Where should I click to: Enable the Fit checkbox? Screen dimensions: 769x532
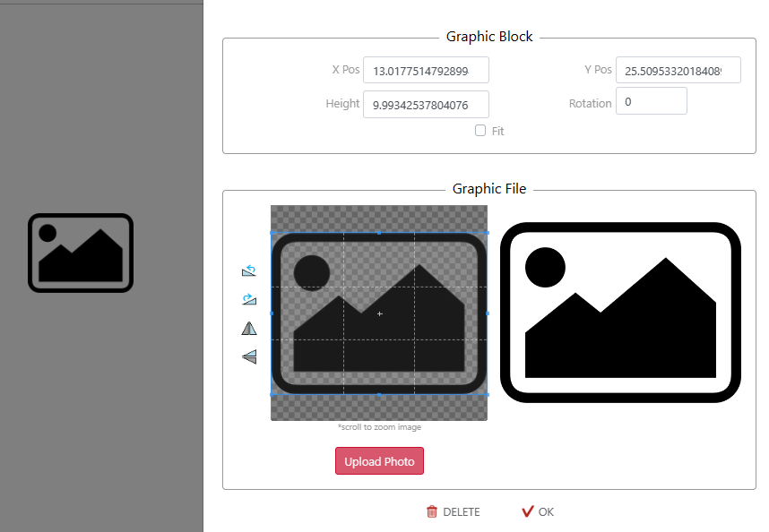480,131
